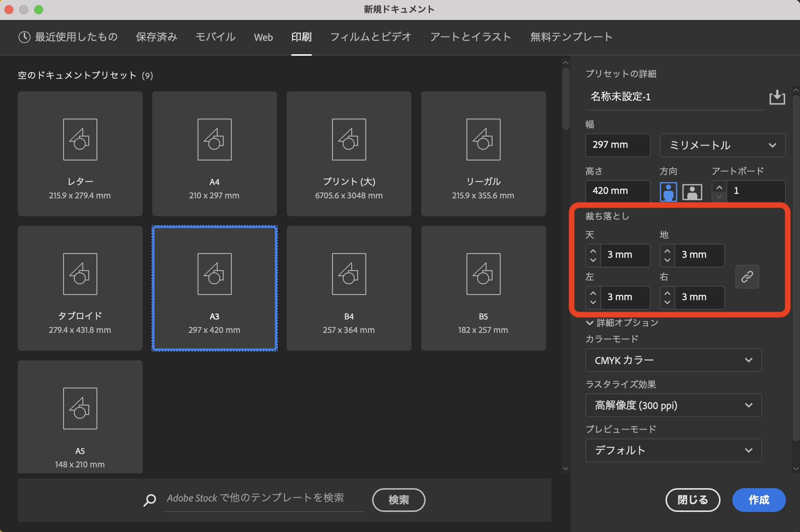Decrease the right bleed (右) stepper
This screenshot has height=532, width=800.
pos(667,302)
